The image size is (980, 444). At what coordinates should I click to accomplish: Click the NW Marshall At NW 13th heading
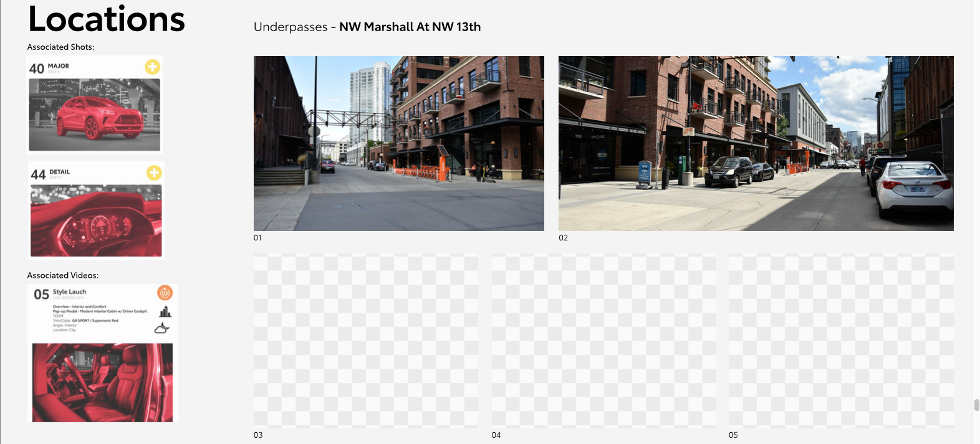click(410, 27)
